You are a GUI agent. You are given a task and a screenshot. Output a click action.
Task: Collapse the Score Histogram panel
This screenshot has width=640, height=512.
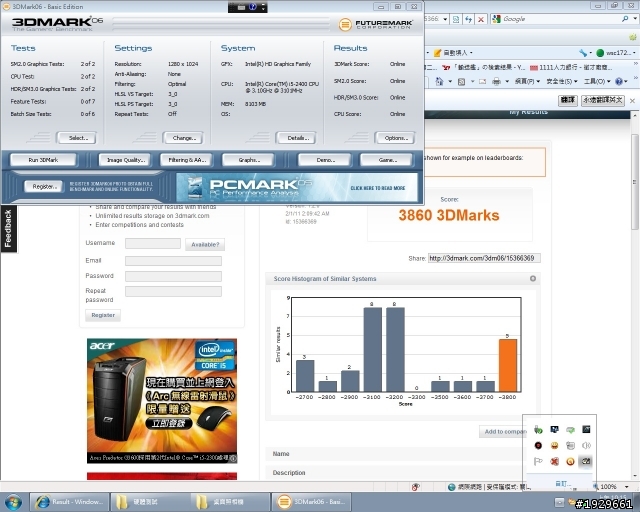(533, 278)
